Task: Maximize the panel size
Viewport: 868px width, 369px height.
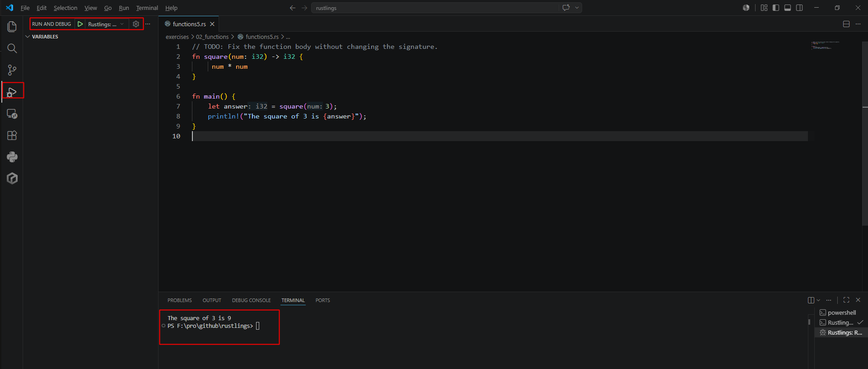Action: pos(846,300)
